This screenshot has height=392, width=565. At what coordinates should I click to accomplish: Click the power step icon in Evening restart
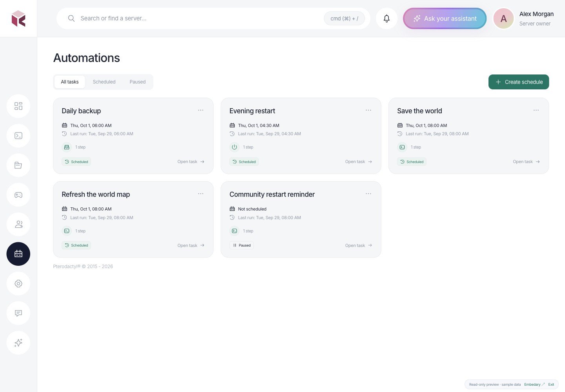(234, 147)
